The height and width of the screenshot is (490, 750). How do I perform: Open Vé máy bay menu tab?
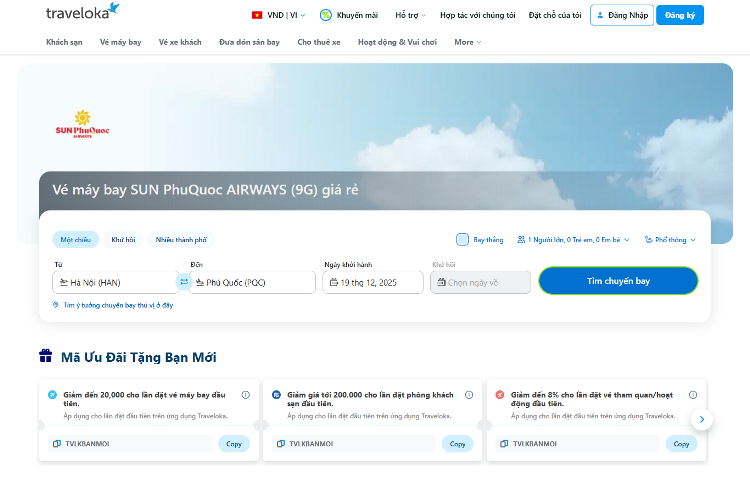(x=121, y=42)
